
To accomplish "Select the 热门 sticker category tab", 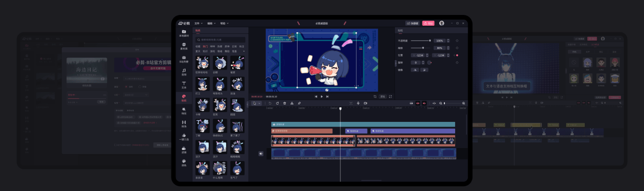I will pos(205,47).
